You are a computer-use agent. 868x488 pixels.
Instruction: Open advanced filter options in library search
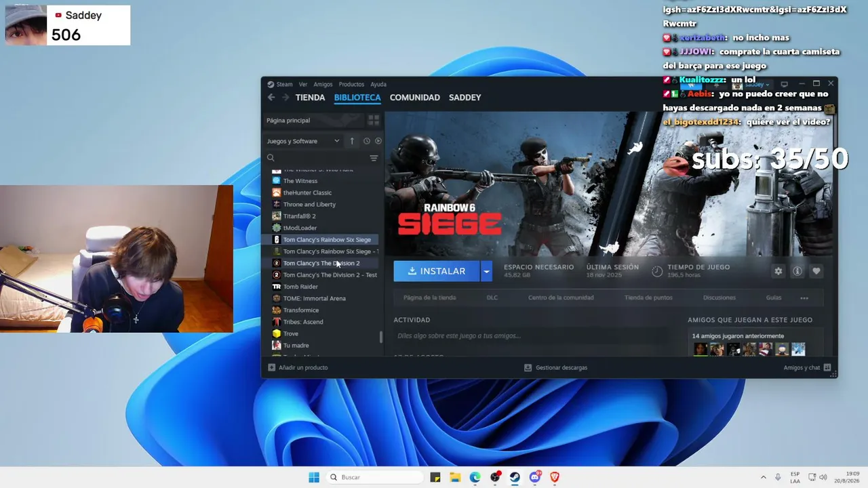(x=374, y=158)
